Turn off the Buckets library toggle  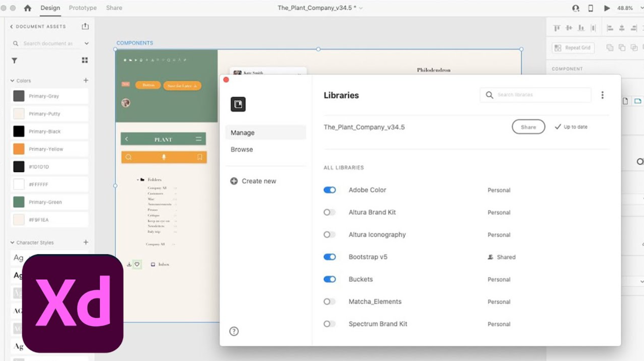(329, 279)
